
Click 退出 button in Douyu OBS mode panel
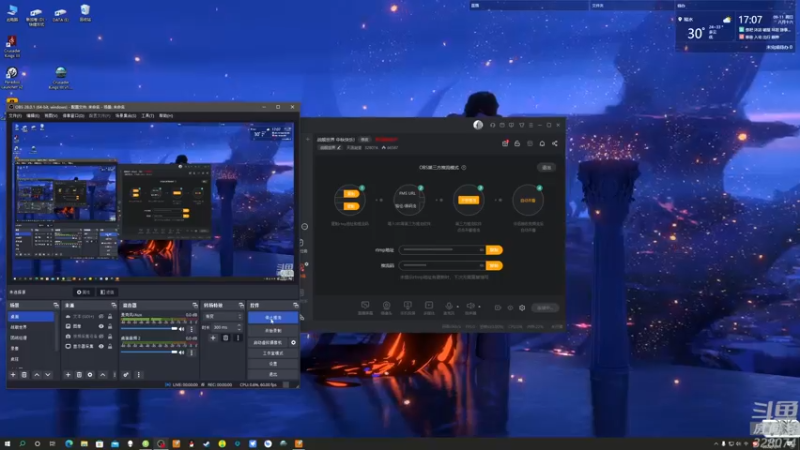(546, 167)
